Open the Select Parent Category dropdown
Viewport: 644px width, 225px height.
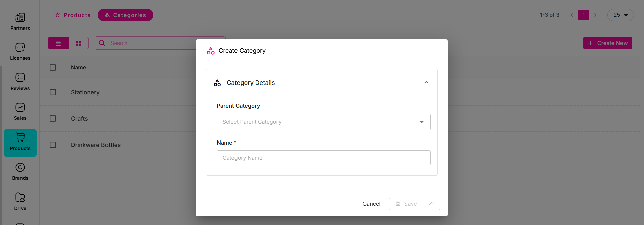tap(324, 122)
